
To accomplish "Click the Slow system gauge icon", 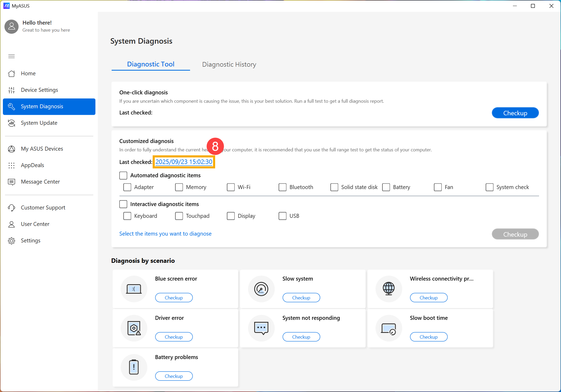I will (x=261, y=289).
